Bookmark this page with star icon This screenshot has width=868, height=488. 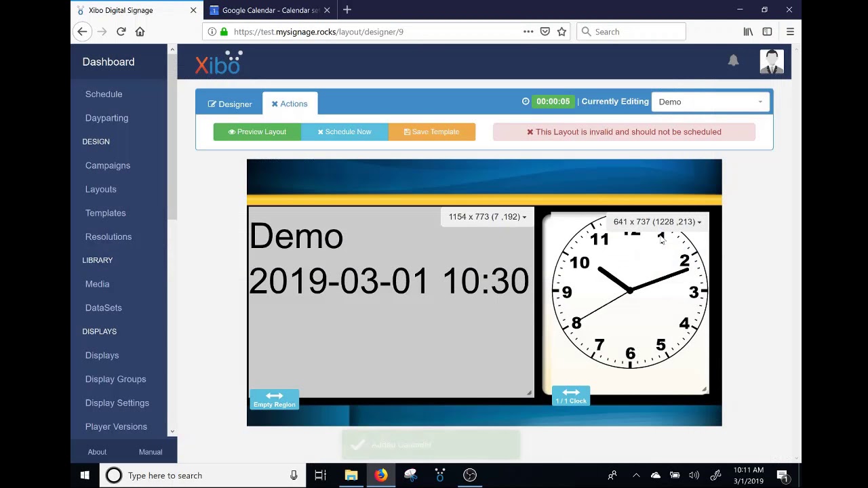tap(561, 31)
